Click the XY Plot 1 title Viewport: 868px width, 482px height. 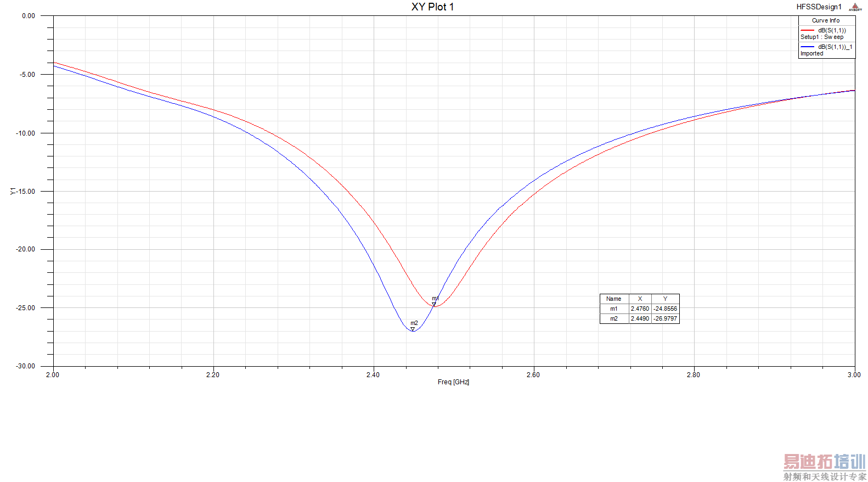click(x=433, y=7)
